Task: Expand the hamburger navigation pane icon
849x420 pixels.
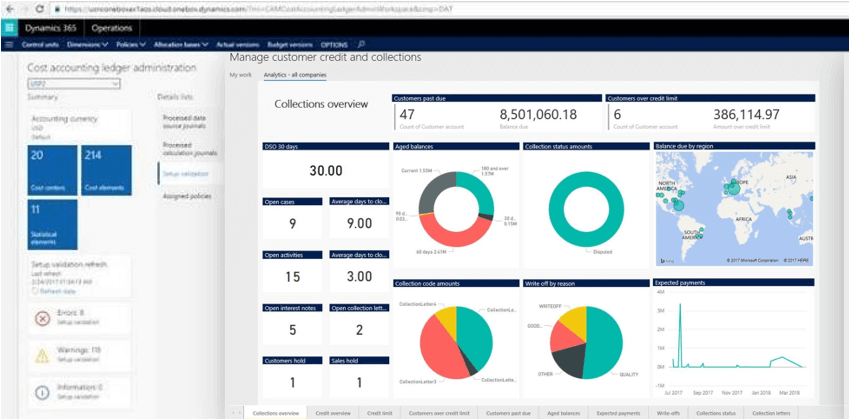Action: [9, 44]
